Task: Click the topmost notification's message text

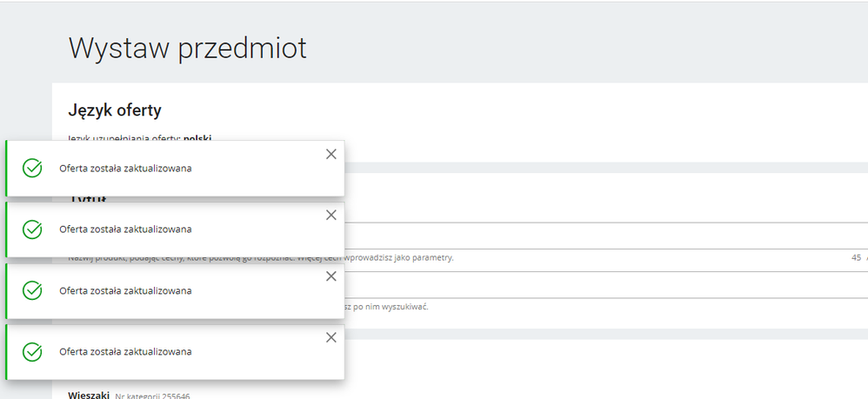Action: pyautogui.click(x=125, y=168)
